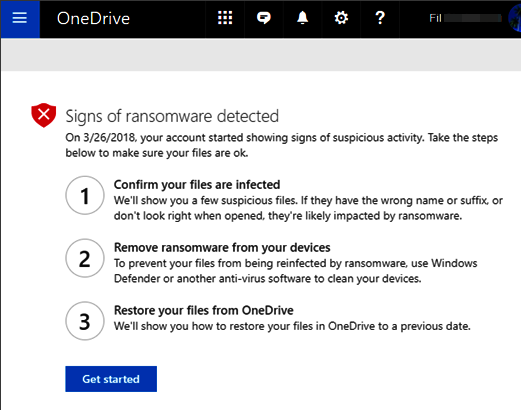Click 'Signs of ransomware detected' heading
The height and width of the screenshot is (410, 521).
[x=172, y=116]
